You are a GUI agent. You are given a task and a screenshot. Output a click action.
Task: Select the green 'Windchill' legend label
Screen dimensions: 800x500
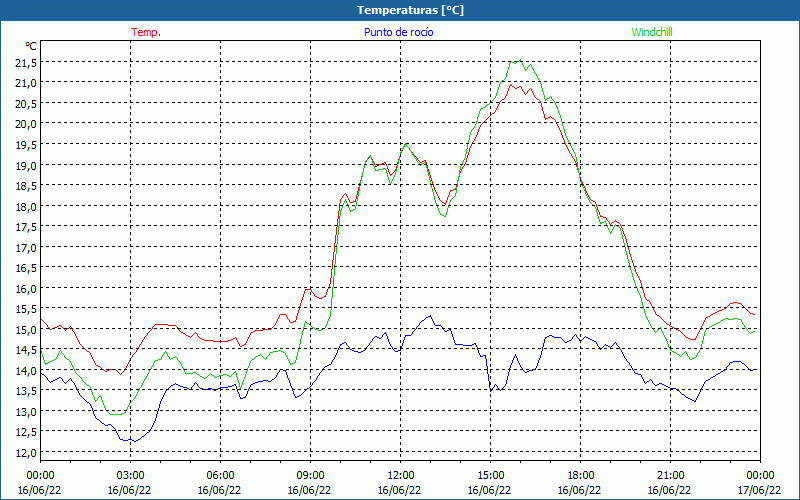[652, 32]
